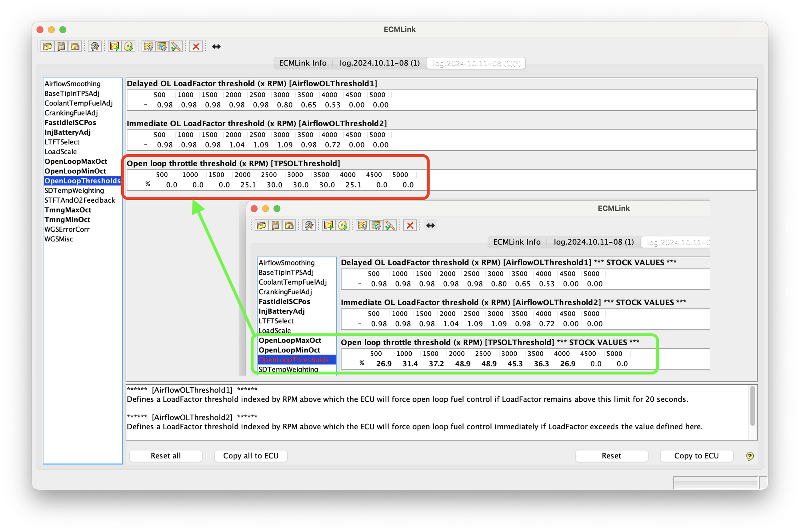Image resolution: width=800 pixels, height=532 pixels.
Task: Select TmngMinOct in the list
Action: (82, 220)
